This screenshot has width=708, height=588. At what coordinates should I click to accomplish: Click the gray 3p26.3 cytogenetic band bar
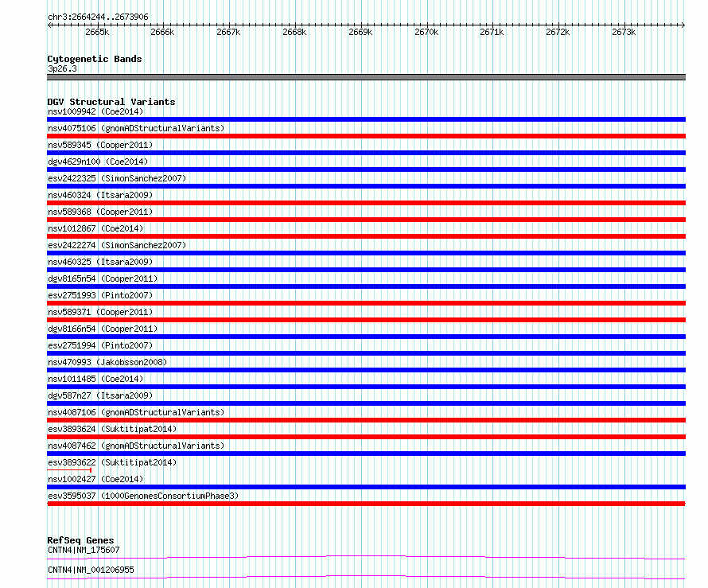[x=366, y=77]
